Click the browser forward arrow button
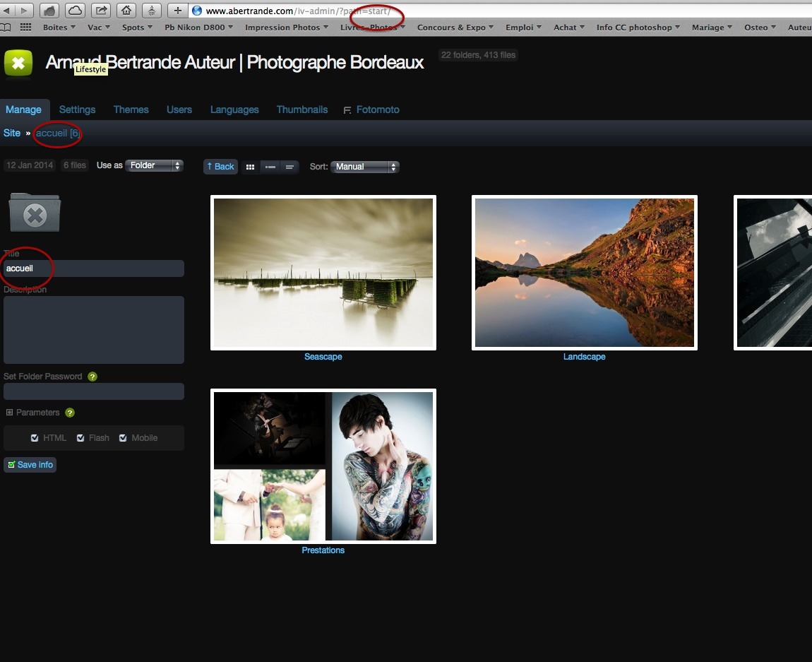 tap(24, 11)
